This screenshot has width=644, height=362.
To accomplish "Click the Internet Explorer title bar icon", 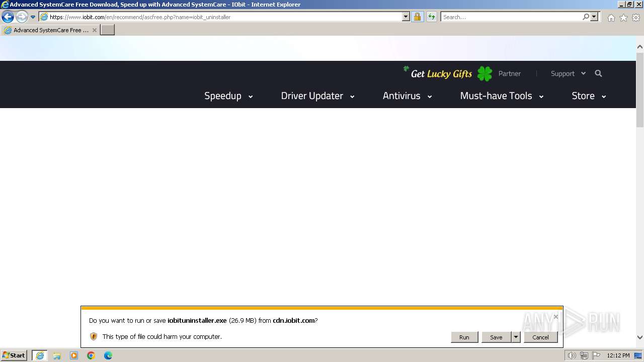I will [x=5, y=5].
